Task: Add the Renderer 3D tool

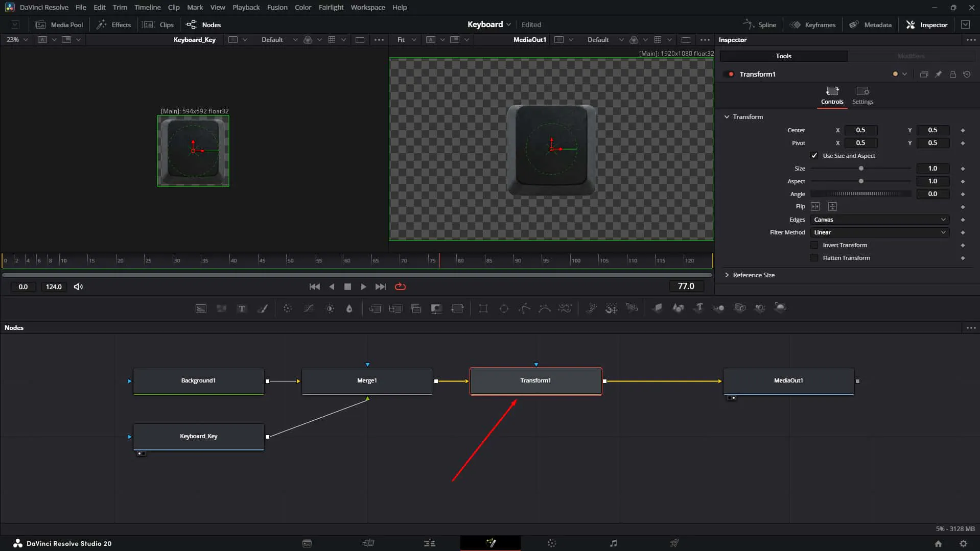Action: [x=780, y=307]
